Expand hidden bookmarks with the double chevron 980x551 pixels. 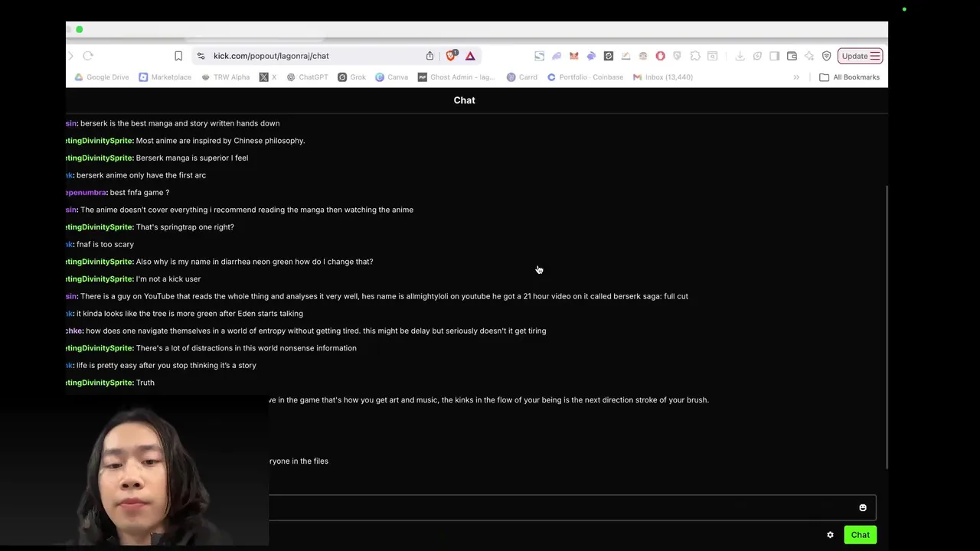tap(796, 77)
